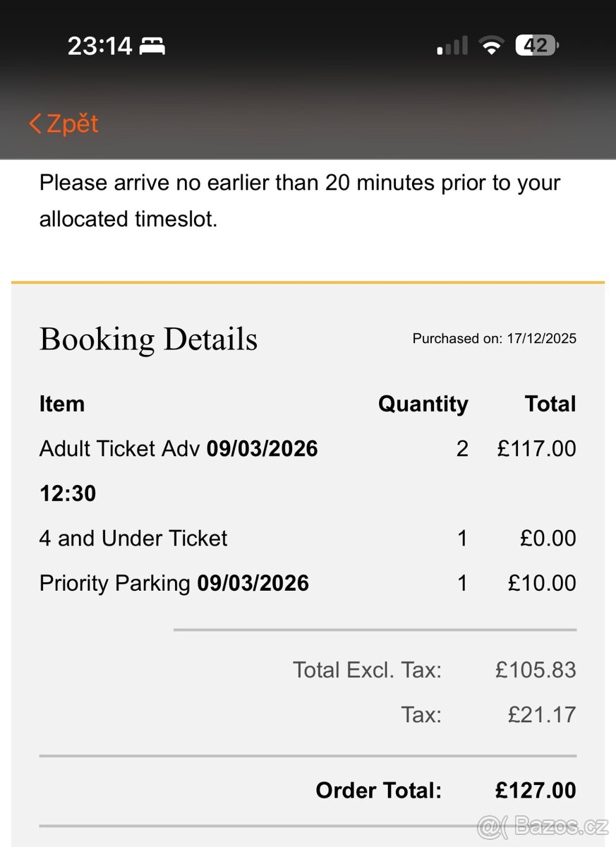Tap the sleep focus bed icon
The image size is (616, 847).
click(152, 47)
